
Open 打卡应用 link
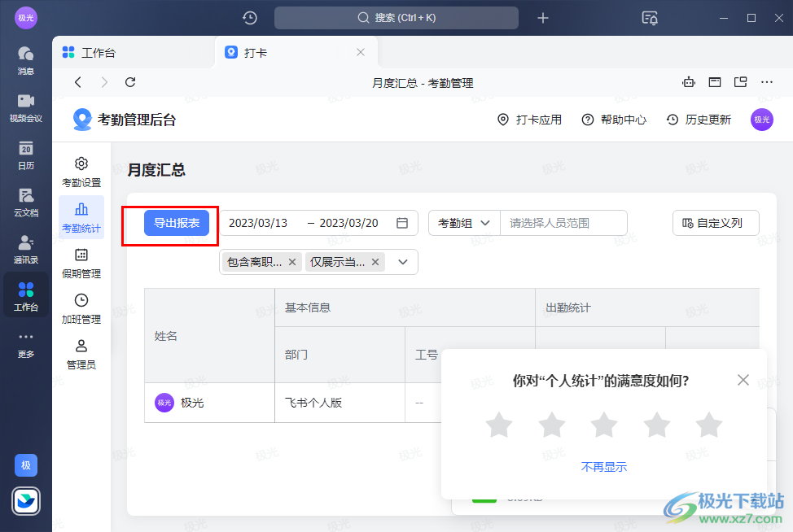click(530, 120)
